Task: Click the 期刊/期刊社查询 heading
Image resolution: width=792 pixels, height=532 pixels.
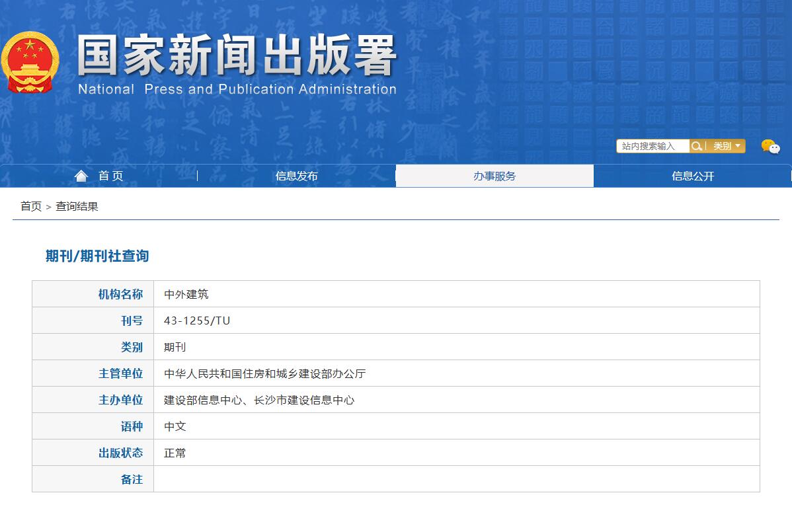Action: (97, 256)
